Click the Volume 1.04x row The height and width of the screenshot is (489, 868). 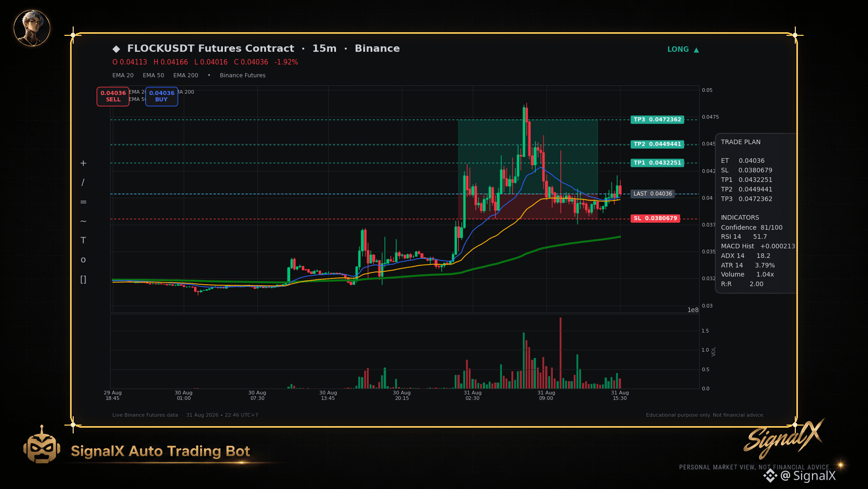(x=748, y=274)
